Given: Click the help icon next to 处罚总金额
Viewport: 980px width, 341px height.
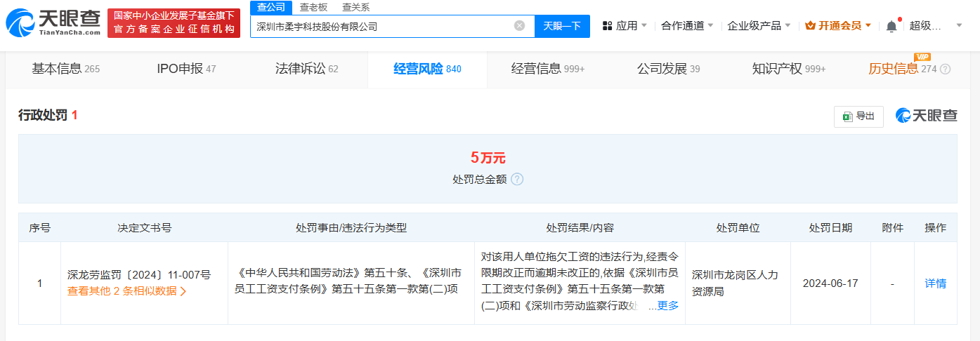Looking at the screenshot, I should point(517,179).
